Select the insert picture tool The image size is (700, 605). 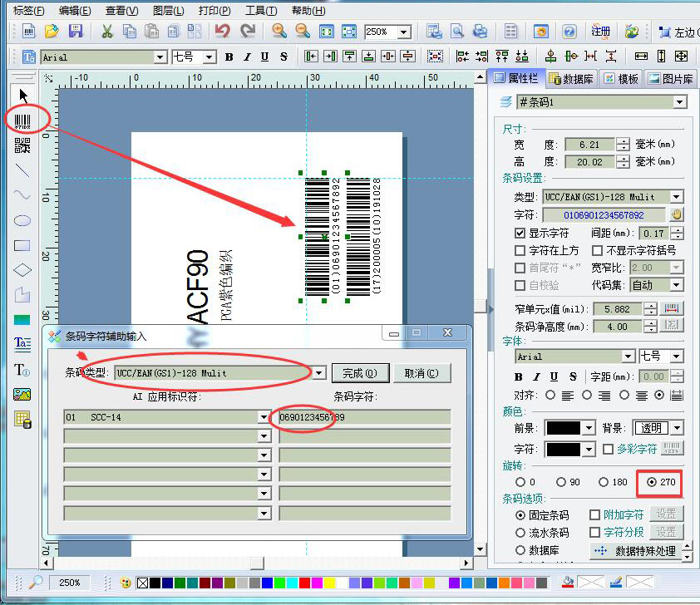(x=22, y=394)
